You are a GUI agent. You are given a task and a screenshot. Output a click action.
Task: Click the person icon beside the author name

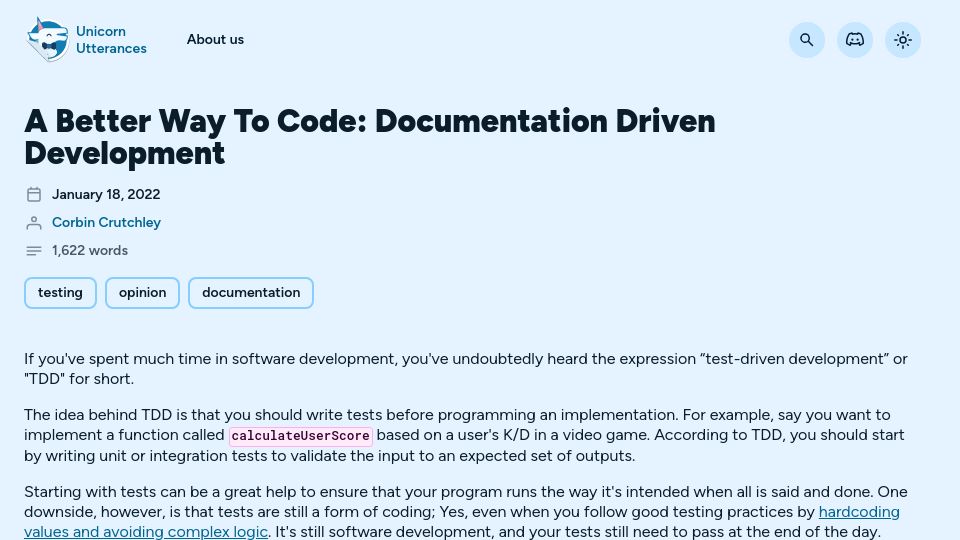(34, 223)
